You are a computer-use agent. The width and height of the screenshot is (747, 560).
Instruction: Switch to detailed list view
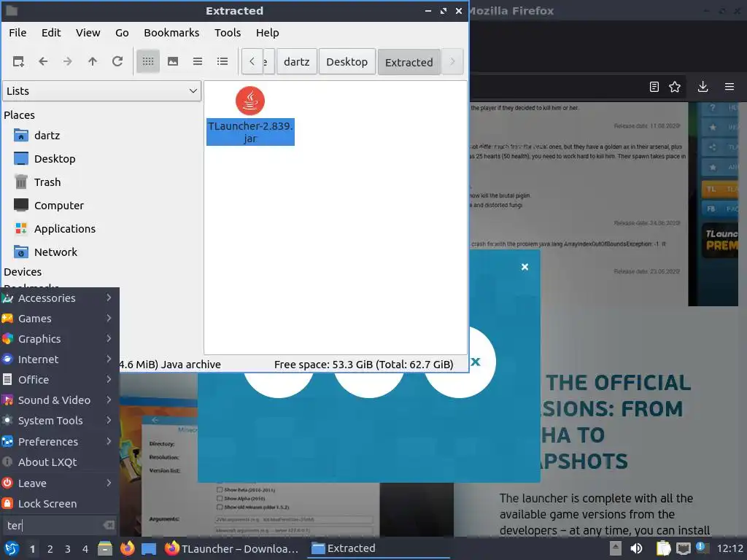[x=222, y=61]
